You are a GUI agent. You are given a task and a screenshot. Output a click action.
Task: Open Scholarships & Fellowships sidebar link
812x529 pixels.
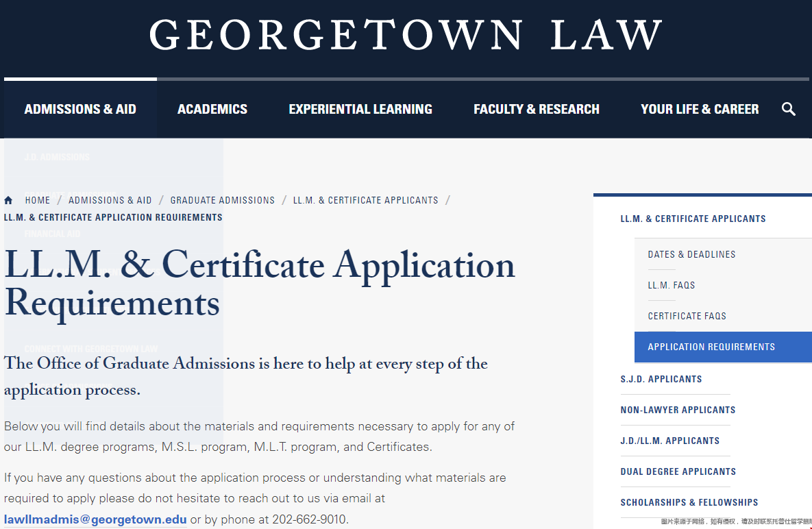coord(689,502)
